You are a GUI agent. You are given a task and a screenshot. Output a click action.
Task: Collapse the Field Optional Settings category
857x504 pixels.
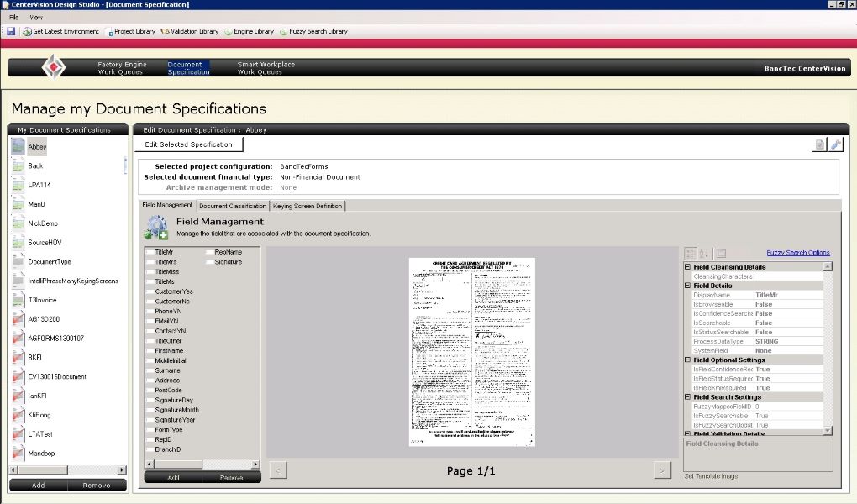point(687,360)
